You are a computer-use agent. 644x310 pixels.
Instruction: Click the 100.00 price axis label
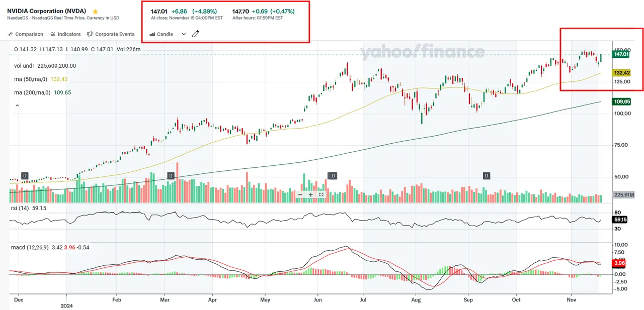pos(622,114)
